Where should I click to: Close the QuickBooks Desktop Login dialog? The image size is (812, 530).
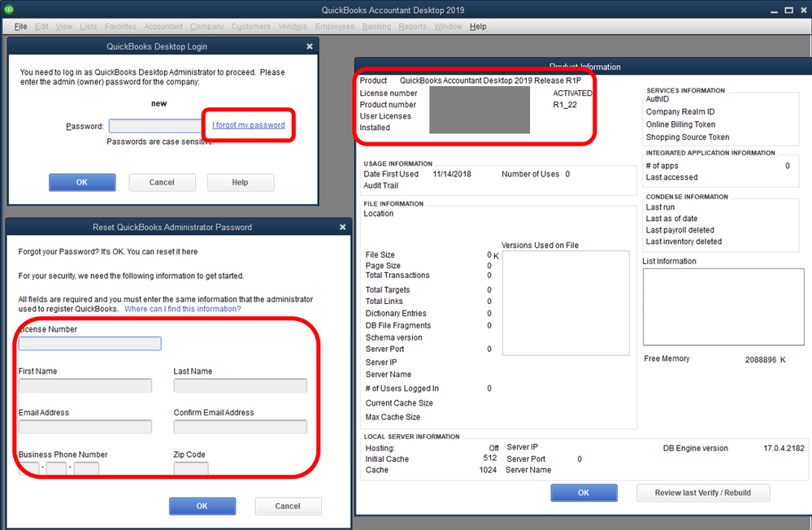[x=310, y=46]
